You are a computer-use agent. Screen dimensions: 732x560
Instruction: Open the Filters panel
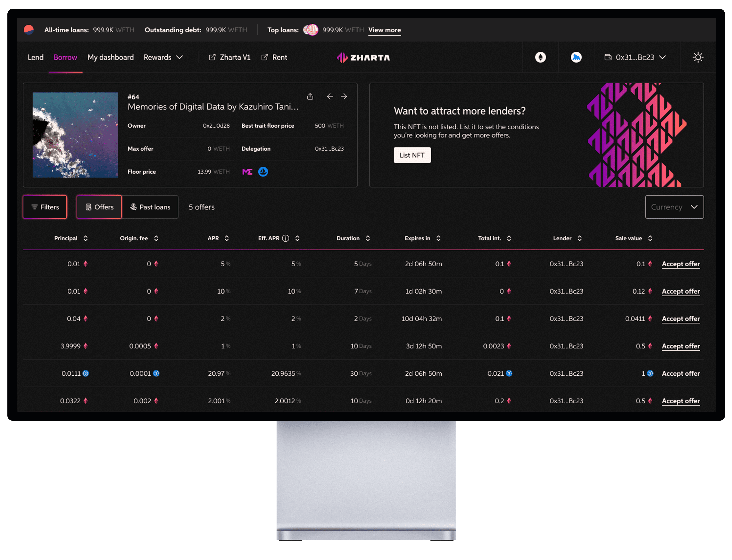tap(45, 207)
